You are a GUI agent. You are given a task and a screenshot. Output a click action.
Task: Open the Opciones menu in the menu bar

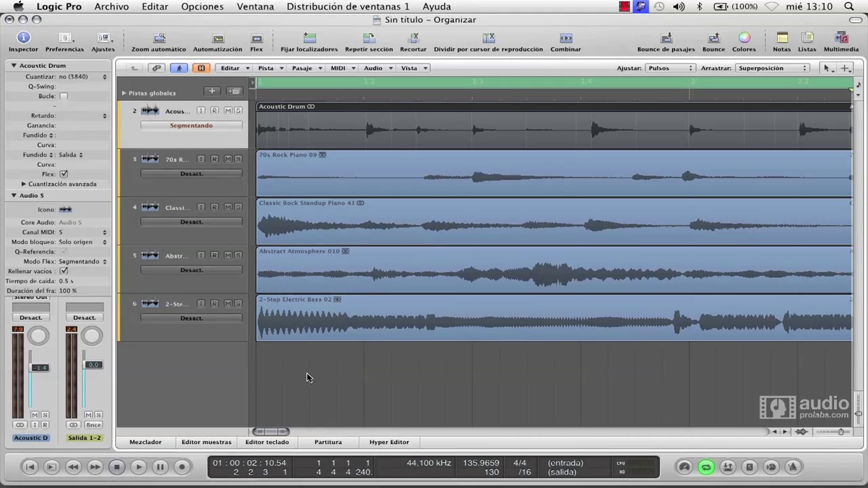(202, 7)
